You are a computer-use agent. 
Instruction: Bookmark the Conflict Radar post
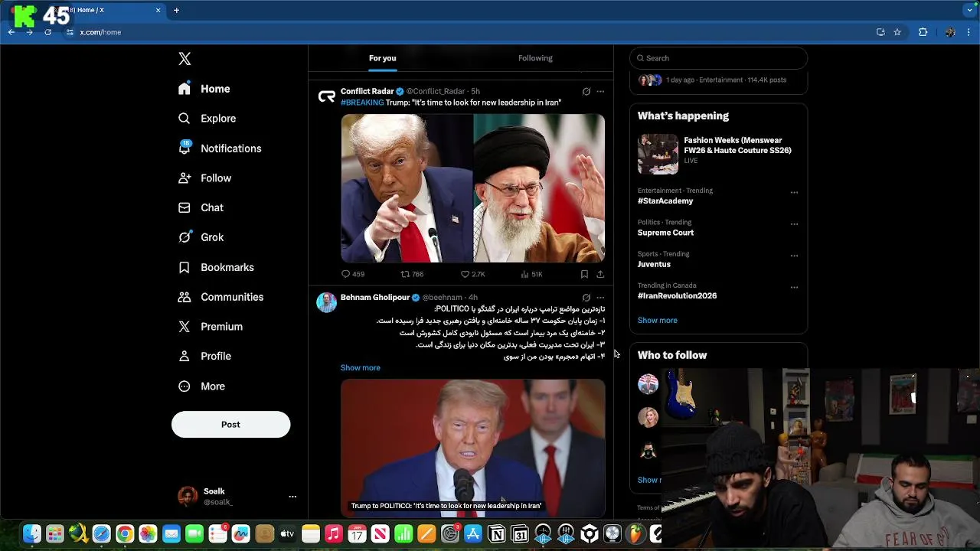click(x=584, y=274)
